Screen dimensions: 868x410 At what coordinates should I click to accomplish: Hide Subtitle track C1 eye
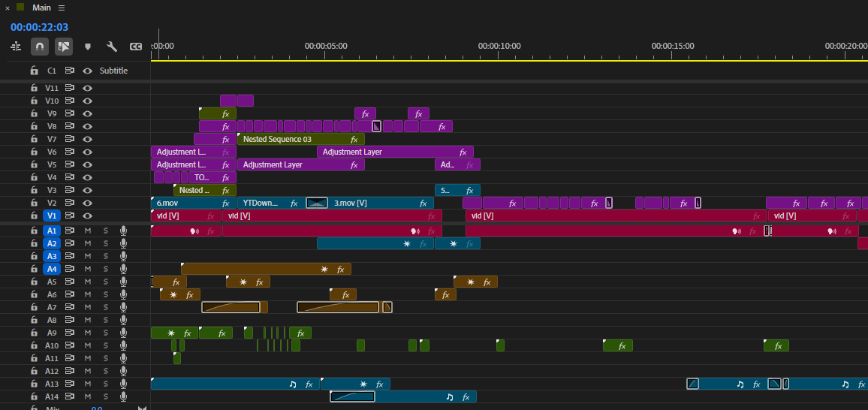point(87,71)
